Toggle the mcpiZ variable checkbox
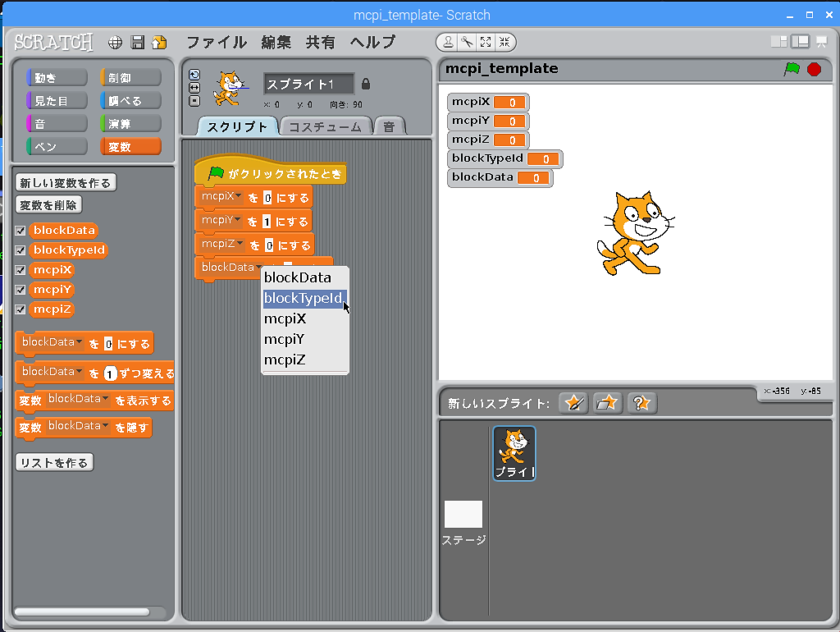840x632 pixels. tap(21, 309)
